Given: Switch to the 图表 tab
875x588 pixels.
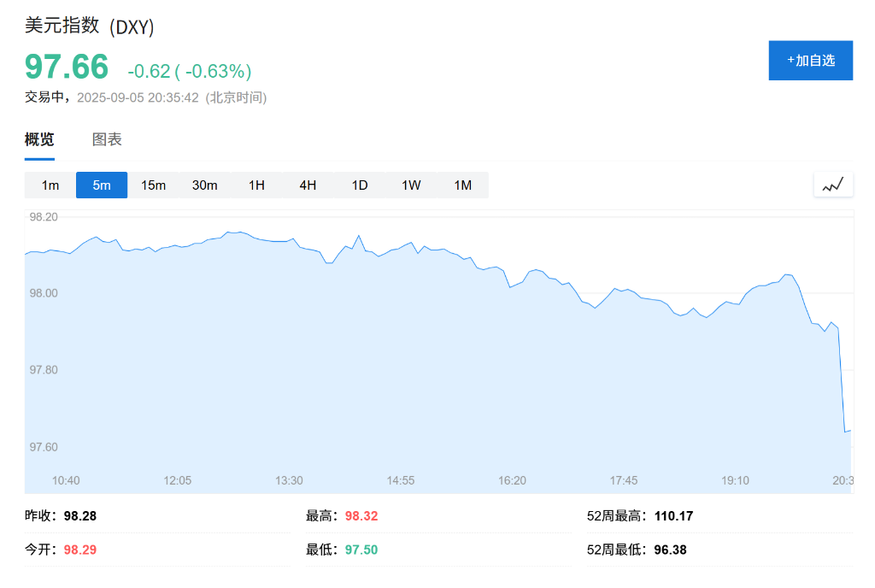Looking at the screenshot, I should pyautogui.click(x=107, y=139).
